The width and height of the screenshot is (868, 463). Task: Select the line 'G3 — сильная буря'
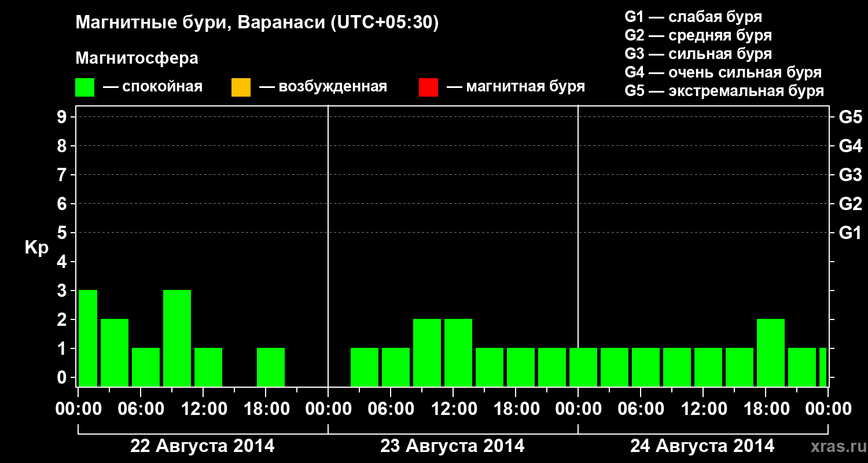coord(698,54)
